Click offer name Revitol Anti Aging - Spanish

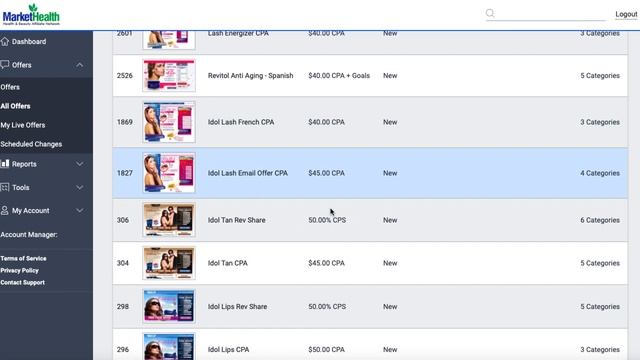click(x=250, y=76)
